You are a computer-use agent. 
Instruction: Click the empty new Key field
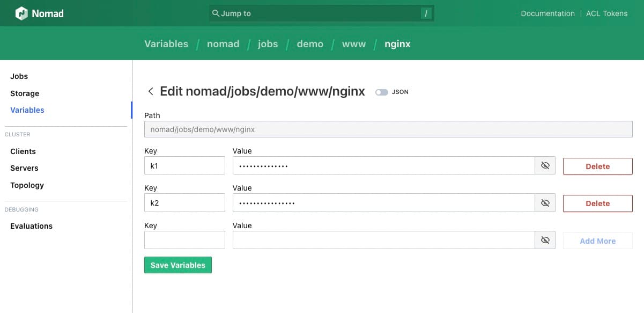pos(184,240)
